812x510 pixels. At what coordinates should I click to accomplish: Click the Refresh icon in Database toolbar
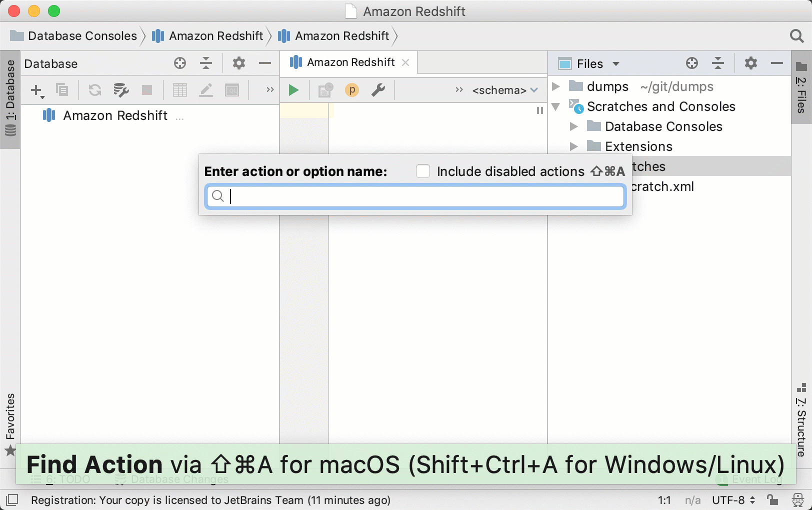(95, 90)
